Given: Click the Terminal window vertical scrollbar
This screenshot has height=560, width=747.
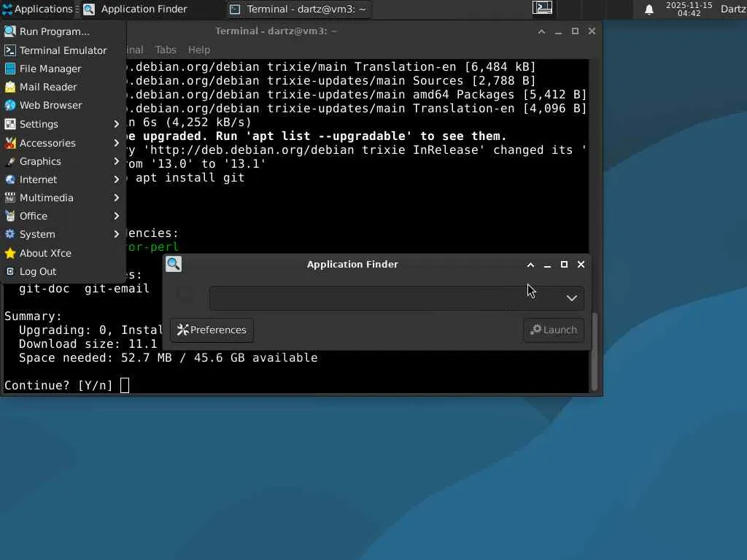Looking at the screenshot, I should (x=594, y=351).
